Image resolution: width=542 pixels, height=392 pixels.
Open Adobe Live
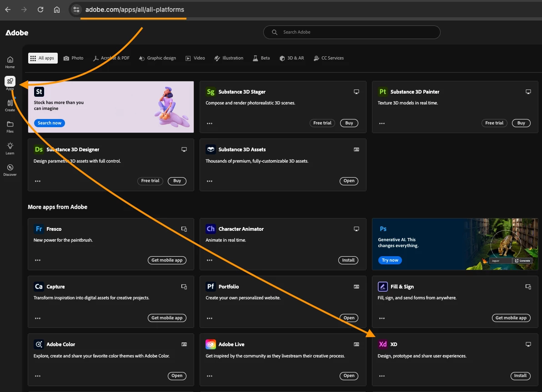pos(349,376)
